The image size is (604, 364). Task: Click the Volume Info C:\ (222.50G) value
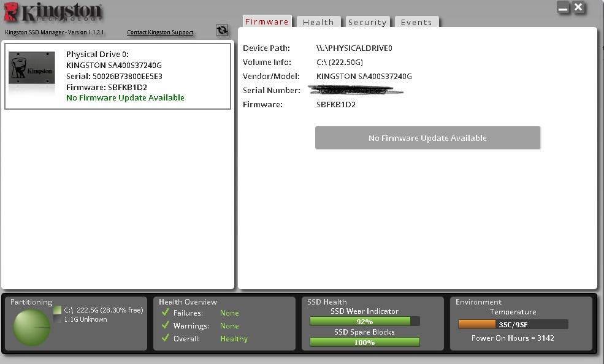pos(340,62)
